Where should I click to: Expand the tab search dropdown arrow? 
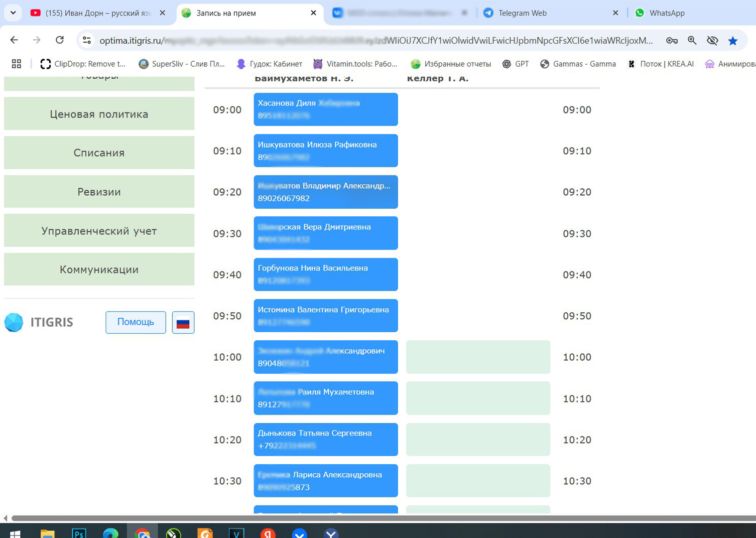[13, 13]
